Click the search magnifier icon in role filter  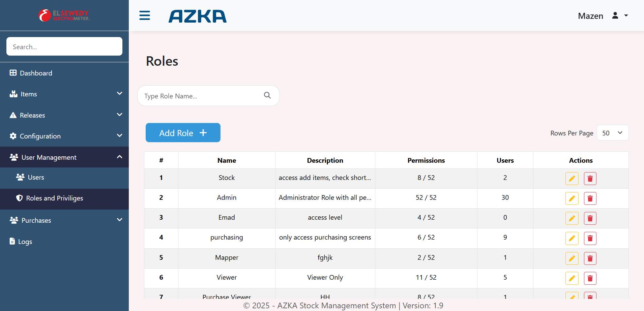[x=267, y=95]
